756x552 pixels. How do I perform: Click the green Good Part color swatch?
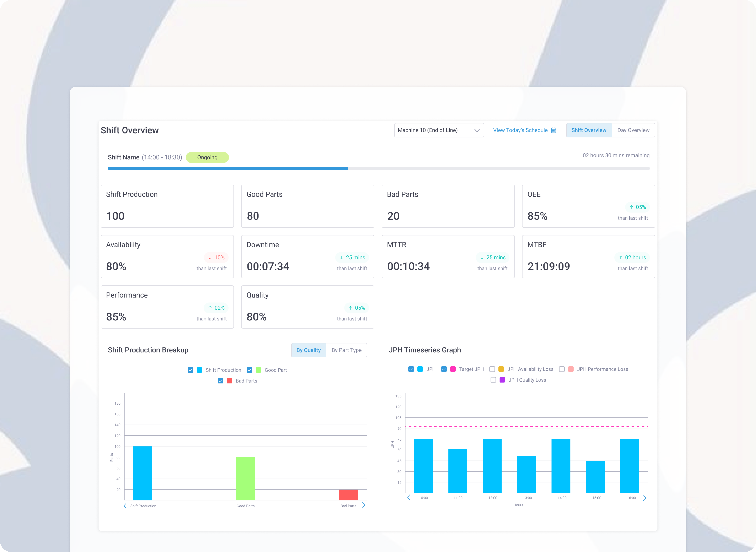pos(258,370)
